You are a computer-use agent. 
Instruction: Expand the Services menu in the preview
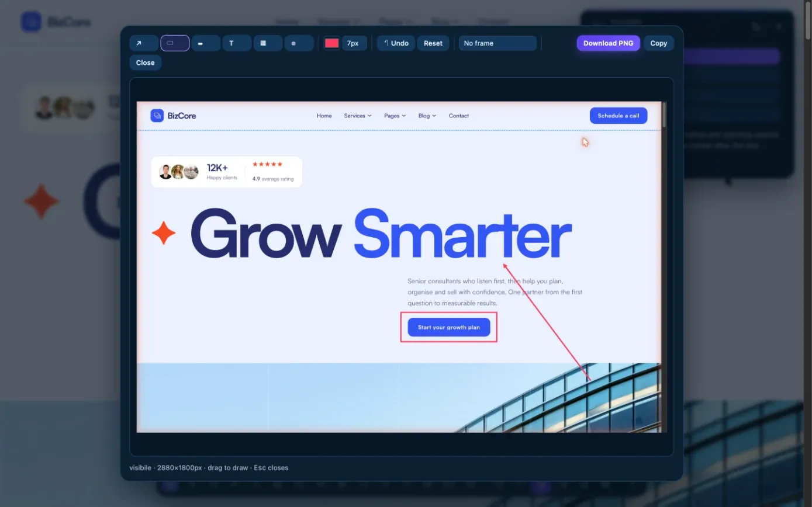pyautogui.click(x=358, y=116)
